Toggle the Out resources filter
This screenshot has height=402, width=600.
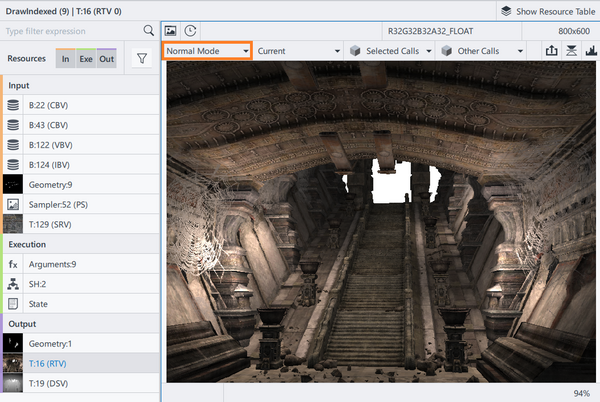[107, 59]
